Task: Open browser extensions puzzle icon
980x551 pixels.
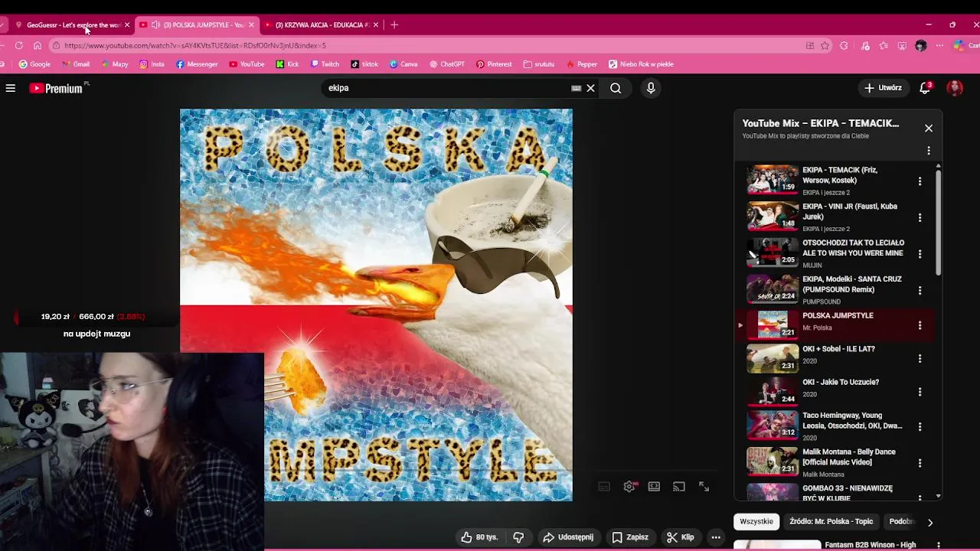Action: point(844,46)
